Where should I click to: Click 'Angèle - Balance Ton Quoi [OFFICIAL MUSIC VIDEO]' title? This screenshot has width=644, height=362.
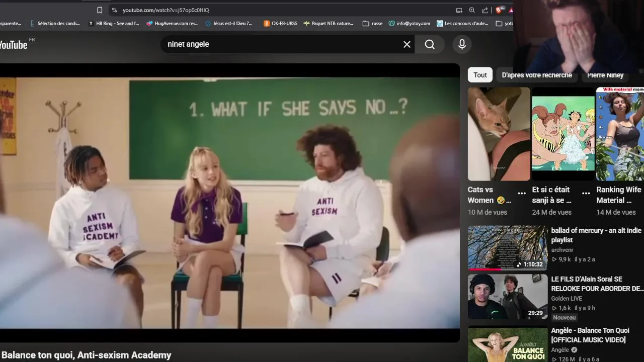tap(590, 335)
